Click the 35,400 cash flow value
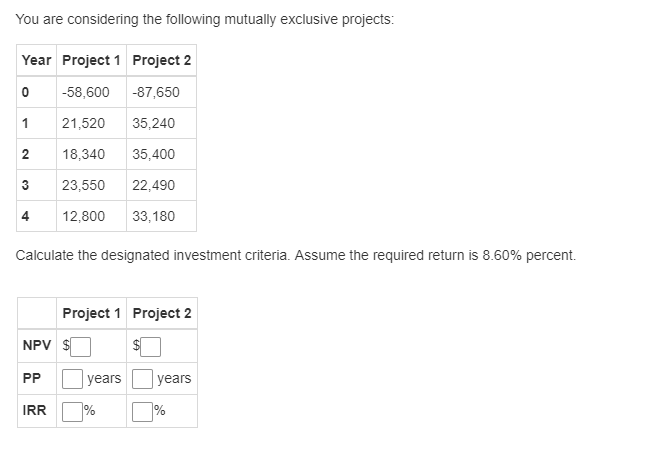Screen dimensions: 648x468 [153, 154]
